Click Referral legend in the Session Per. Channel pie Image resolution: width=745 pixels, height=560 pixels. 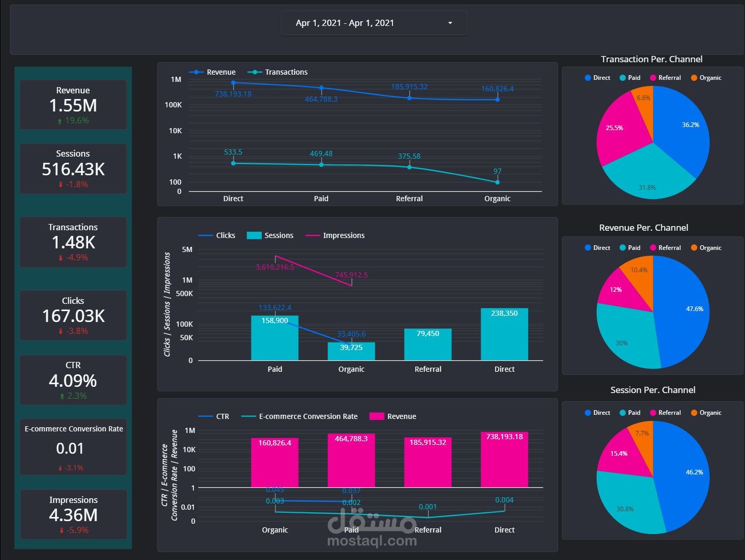click(665, 413)
